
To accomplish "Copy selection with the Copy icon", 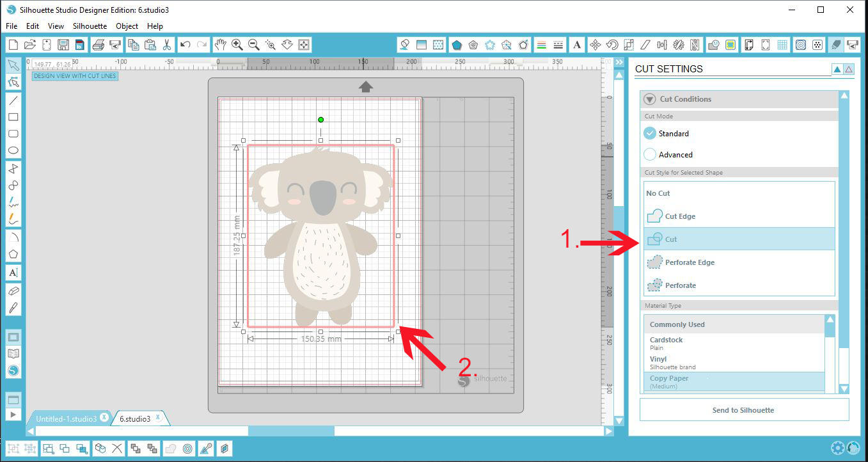I will point(133,45).
